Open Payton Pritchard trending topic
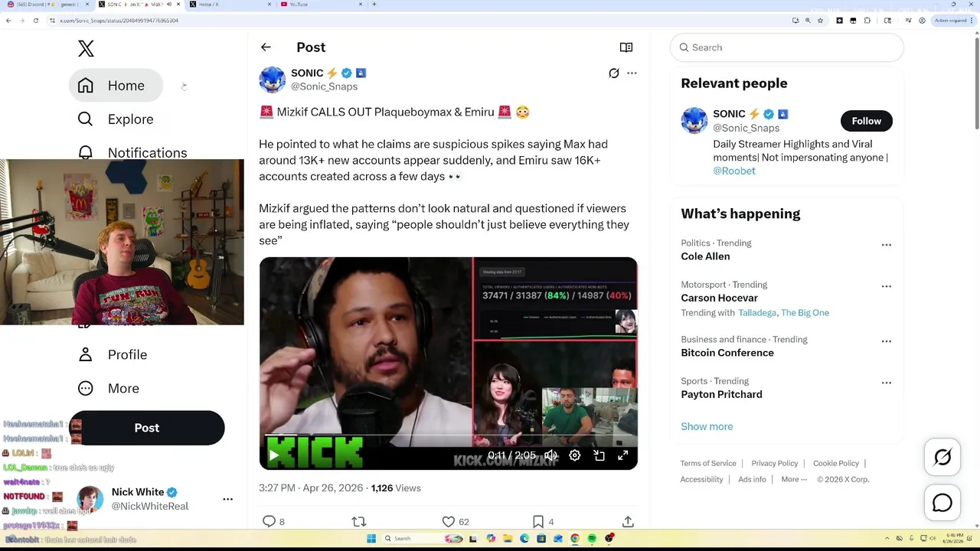Image resolution: width=980 pixels, height=551 pixels. pyautogui.click(x=721, y=395)
